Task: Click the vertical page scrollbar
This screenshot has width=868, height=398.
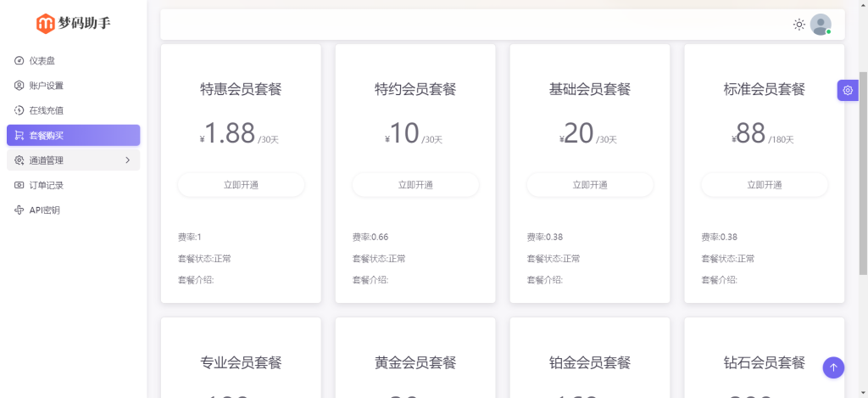Action: click(x=863, y=170)
